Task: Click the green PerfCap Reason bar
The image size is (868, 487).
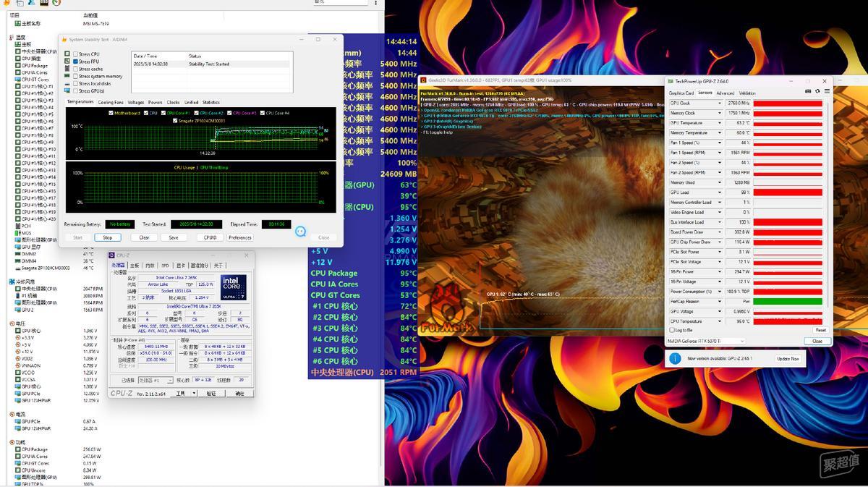Action: (788, 302)
